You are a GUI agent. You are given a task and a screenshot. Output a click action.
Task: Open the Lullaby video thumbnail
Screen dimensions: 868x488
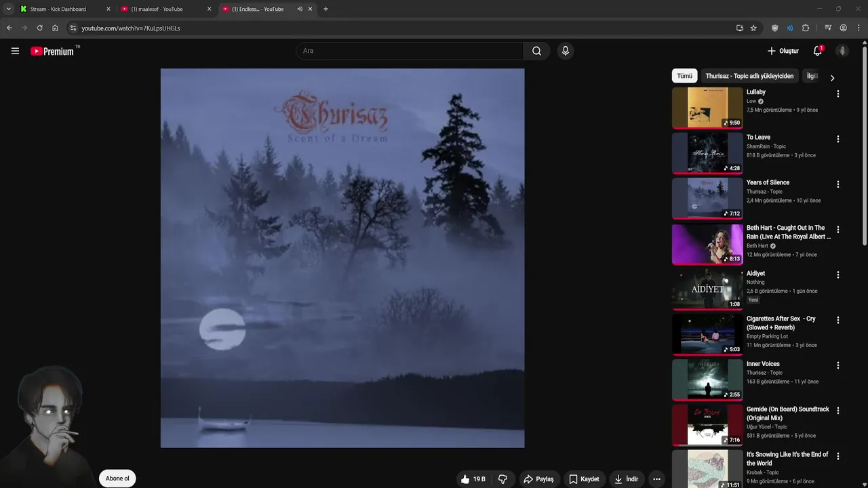pos(707,107)
